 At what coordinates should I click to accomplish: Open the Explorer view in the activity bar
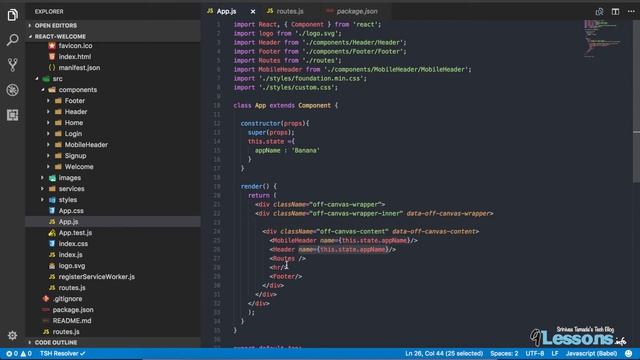point(12,15)
